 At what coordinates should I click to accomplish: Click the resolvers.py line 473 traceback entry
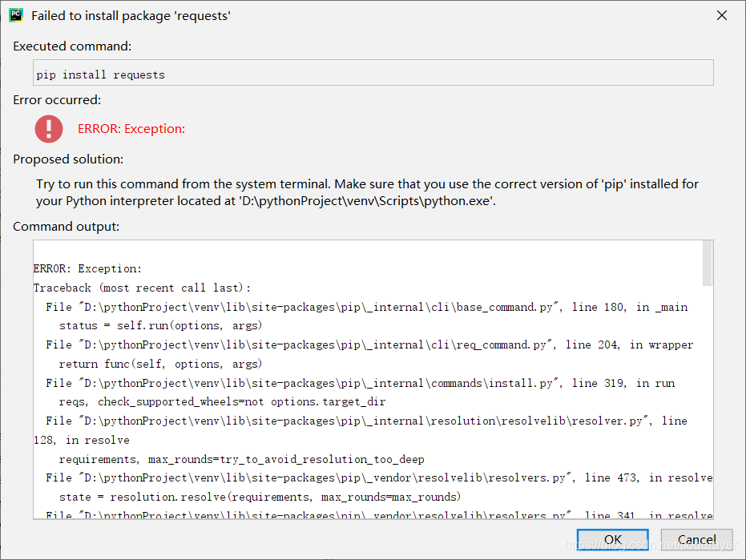(369, 477)
